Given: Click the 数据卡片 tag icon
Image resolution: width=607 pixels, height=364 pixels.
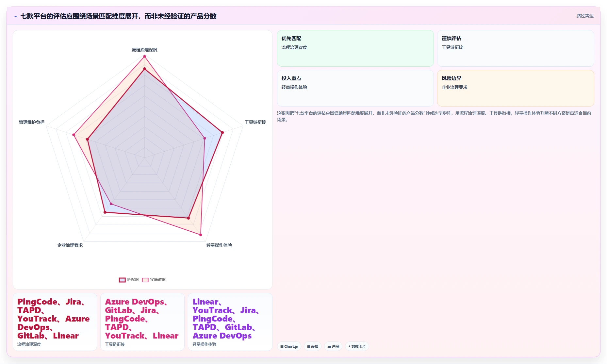Looking at the screenshot, I should tap(350, 346).
